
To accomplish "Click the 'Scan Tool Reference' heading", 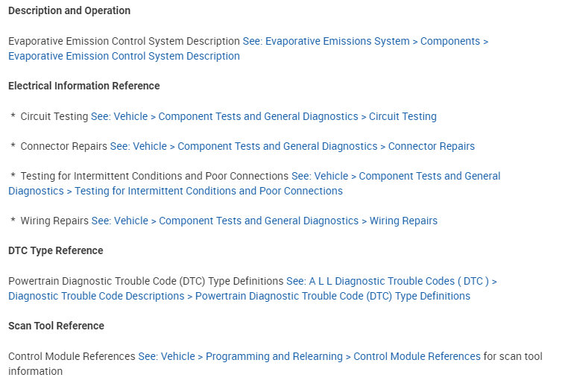I will click(57, 326).
